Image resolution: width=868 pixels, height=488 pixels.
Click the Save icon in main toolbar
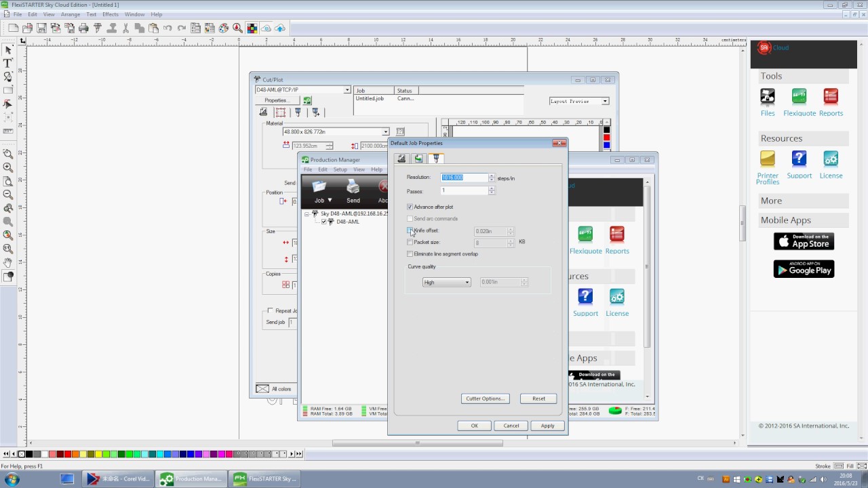point(41,28)
